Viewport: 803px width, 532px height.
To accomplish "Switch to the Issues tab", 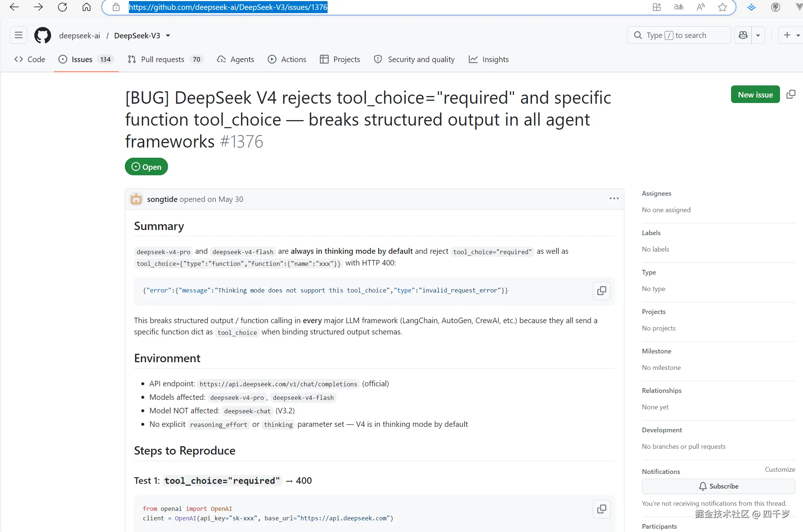I will (x=86, y=59).
